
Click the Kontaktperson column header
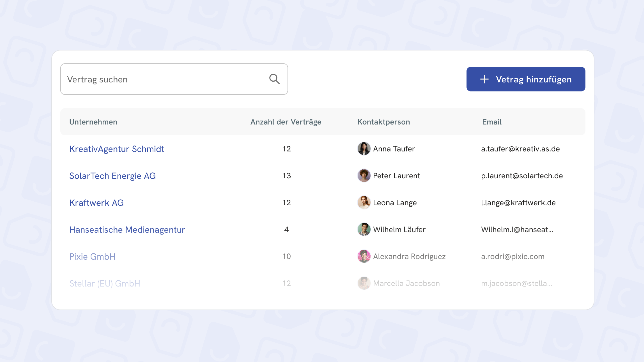tap(383, 122)
